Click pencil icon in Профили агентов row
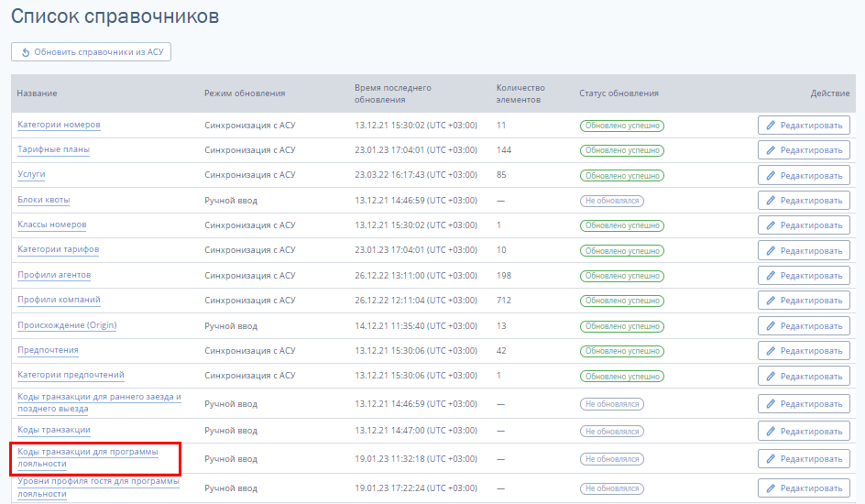 (x=771, y=276)
